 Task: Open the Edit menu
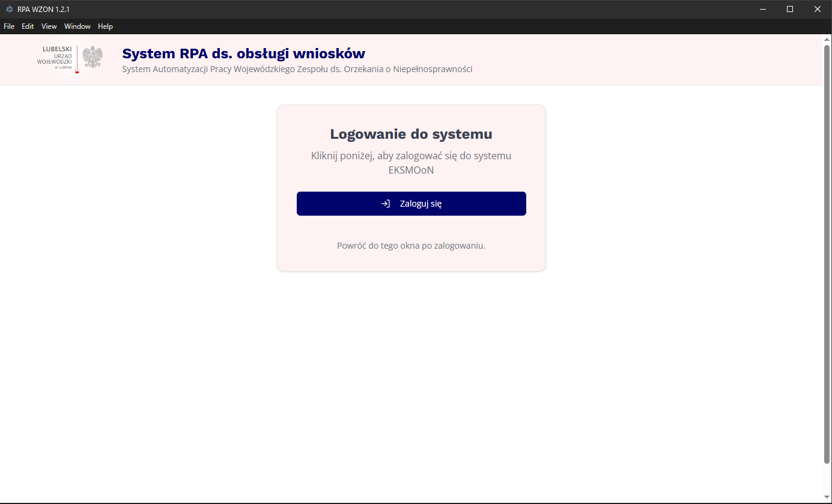(28, 26)
